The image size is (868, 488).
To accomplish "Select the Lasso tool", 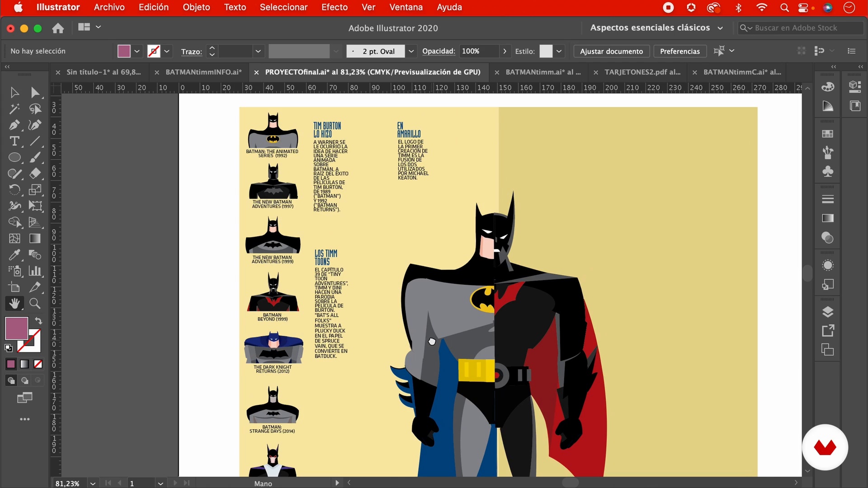I will (x=35, y=109).
